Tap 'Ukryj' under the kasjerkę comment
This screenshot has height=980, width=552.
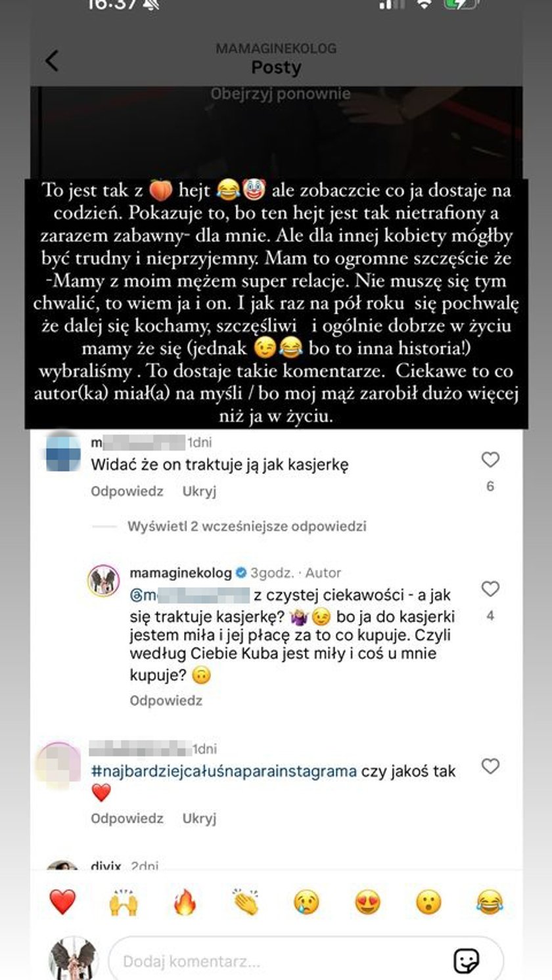pyautogui.click(x=199, y=491)
